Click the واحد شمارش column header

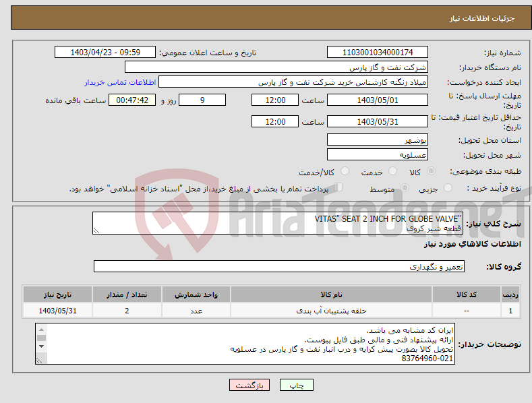click(x=196, y=294)
